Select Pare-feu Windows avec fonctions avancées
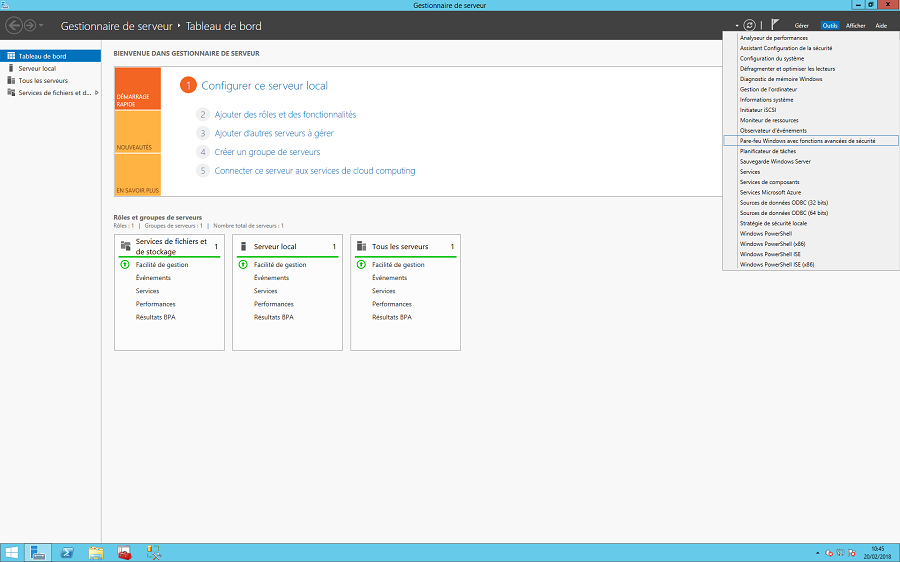This screenshot has width=900, height=562. [810, 141]
